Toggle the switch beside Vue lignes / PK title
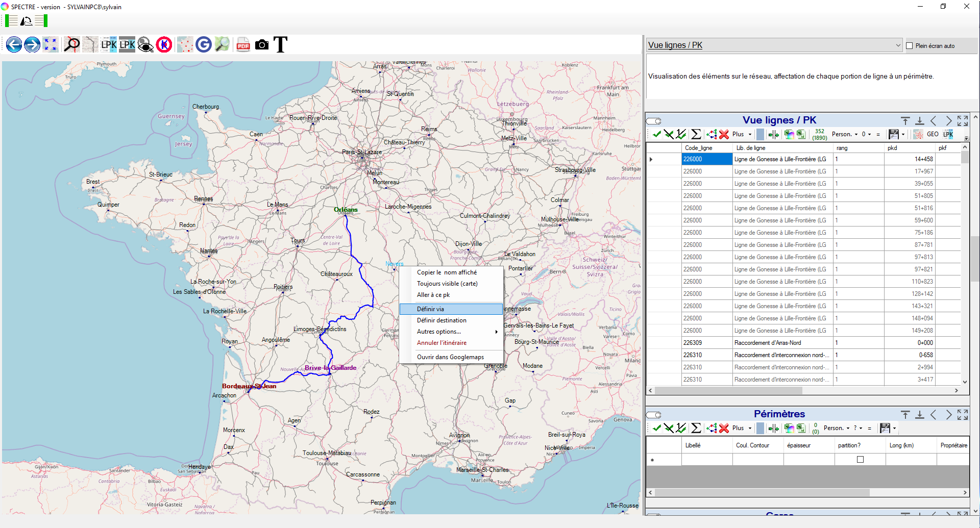980x528 pixels. click(x=654, y=121)
